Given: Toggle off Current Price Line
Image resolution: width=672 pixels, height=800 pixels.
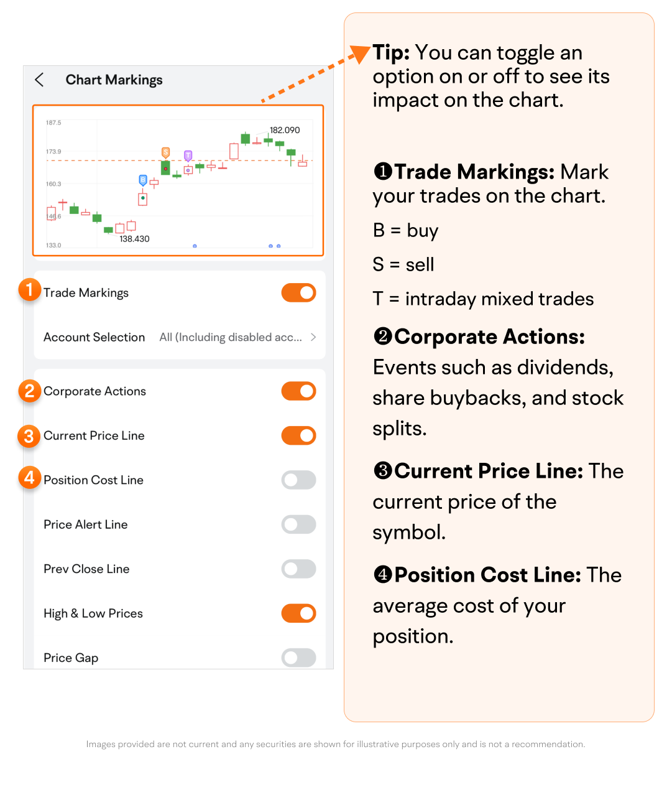Looking at the screenshot, I should (x=298, y=435).
